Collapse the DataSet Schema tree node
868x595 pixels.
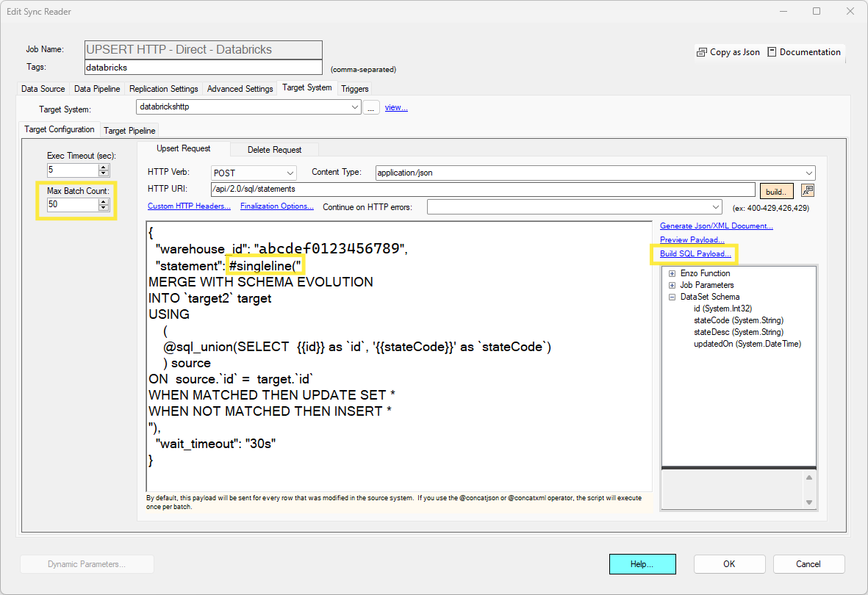pyautogui.click(x=672, y=297)
